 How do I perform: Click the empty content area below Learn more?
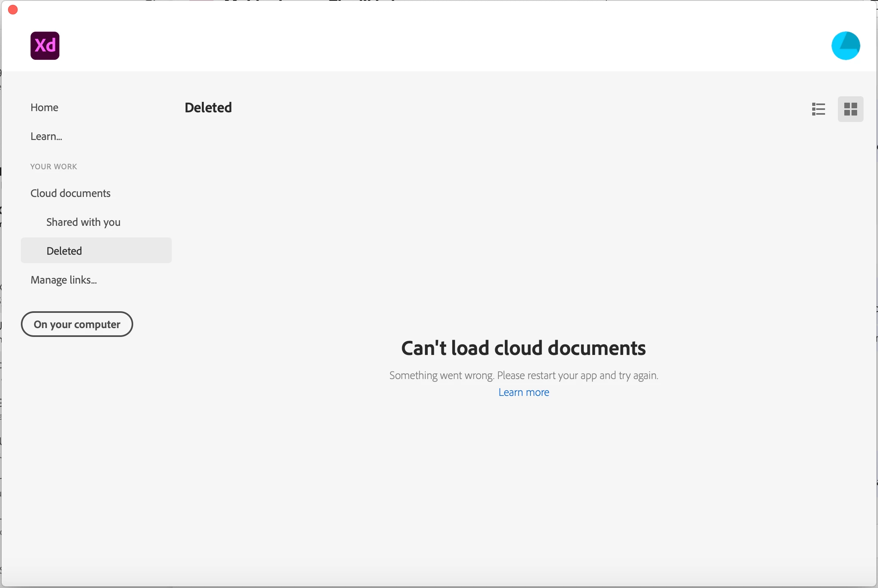pyautogui.click(x=523, y=481)
